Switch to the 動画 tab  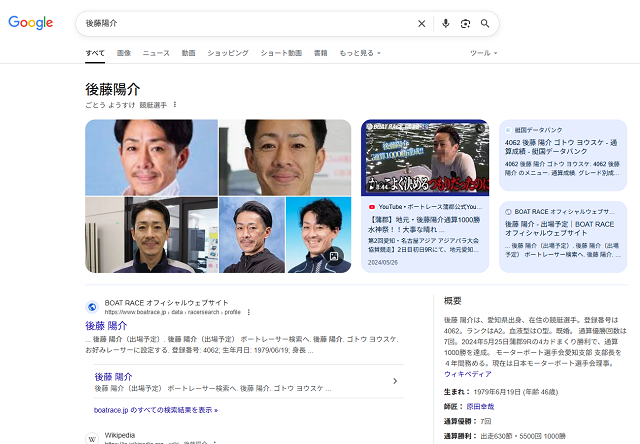pos(188,53)
